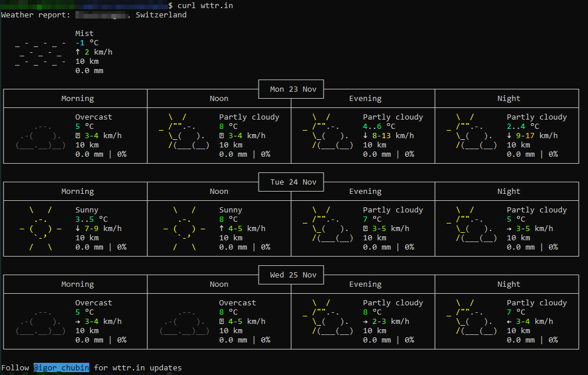
Task: Click the Mist ASCII icon in current weather
Action: [41, 54]
